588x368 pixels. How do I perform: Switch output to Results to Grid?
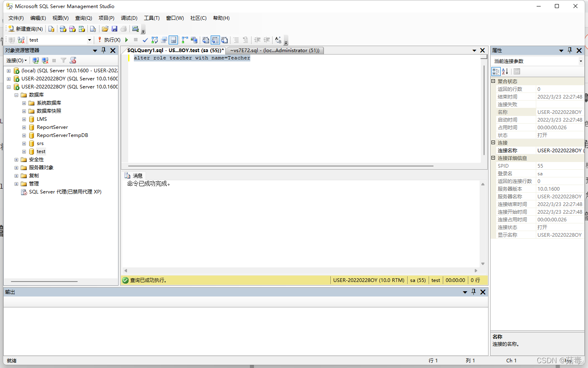click(215, 40)
